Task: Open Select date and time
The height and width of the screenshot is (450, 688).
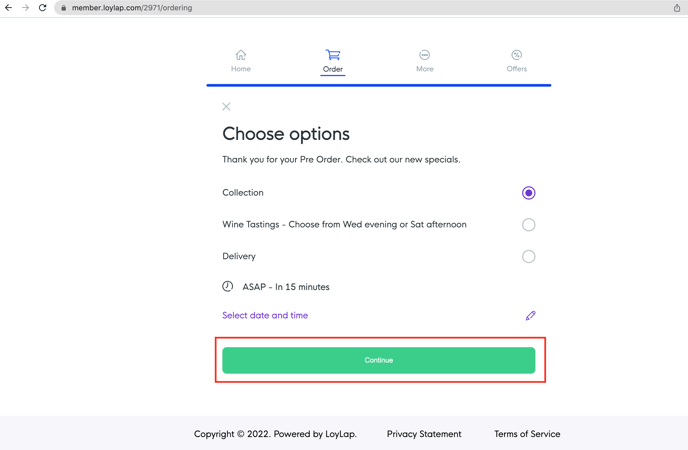Action: [265, 316]
